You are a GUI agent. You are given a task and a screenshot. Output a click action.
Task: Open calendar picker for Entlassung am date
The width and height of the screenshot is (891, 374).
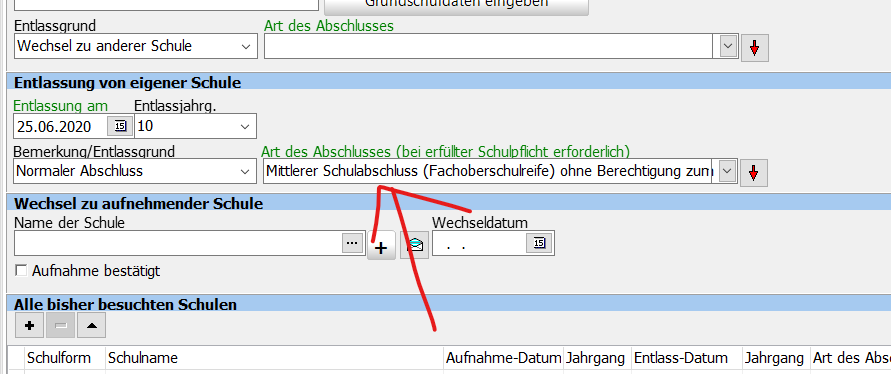[120, 126]
